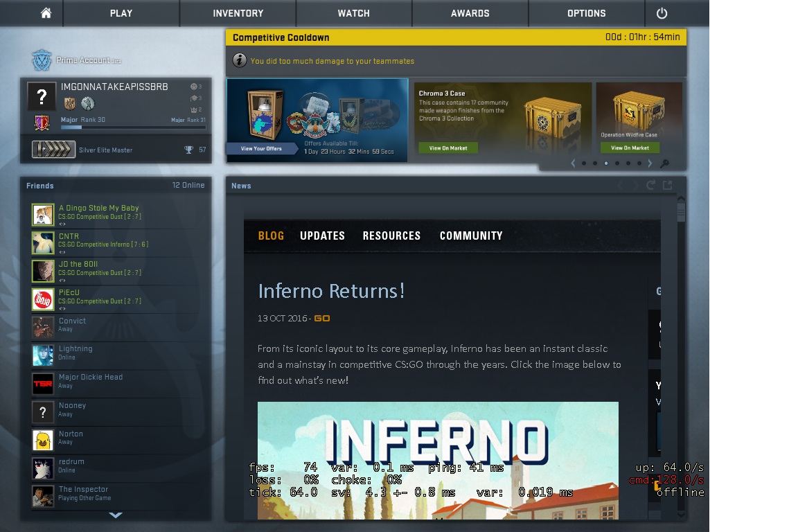
Task: Open the WATCH menu
Action: click(354, 13)
